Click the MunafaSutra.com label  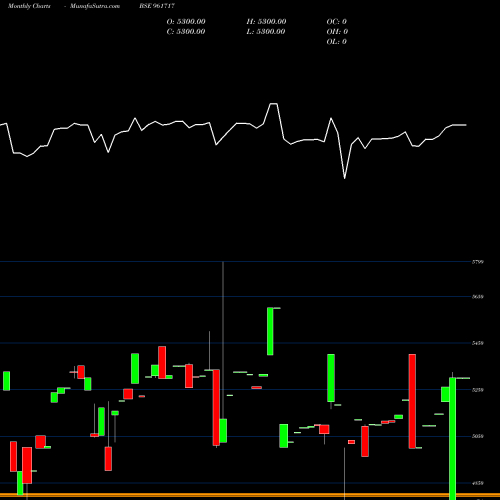tap(95, 6)
